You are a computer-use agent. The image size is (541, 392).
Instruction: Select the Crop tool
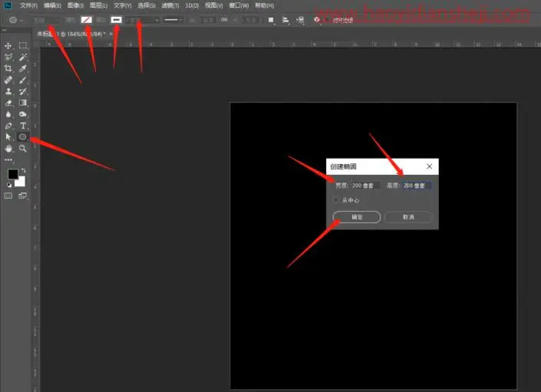[8, 68]
